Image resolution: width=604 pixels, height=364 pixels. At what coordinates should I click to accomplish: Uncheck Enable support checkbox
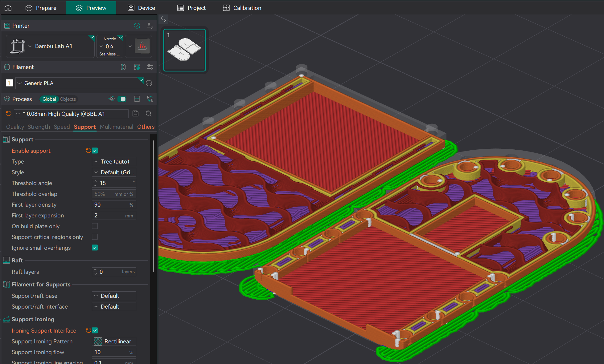pos(95,151)
